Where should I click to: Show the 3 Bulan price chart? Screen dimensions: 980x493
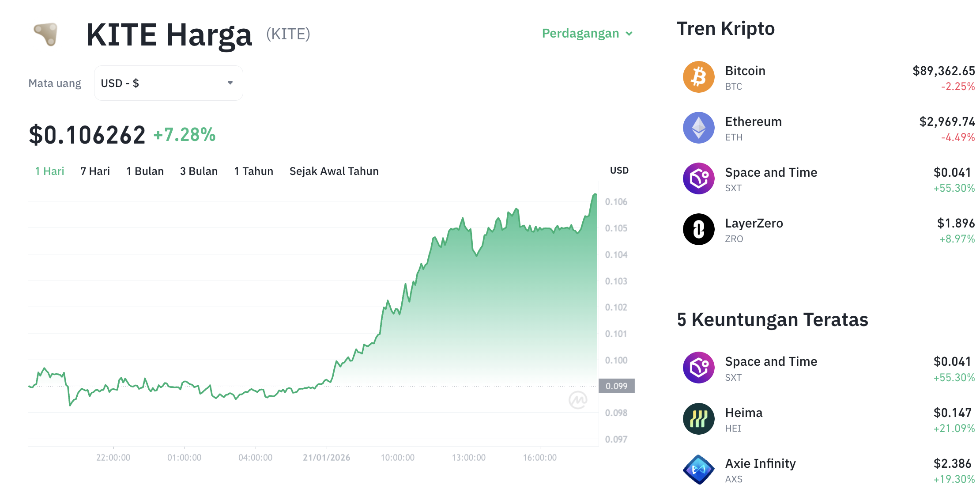199,171
